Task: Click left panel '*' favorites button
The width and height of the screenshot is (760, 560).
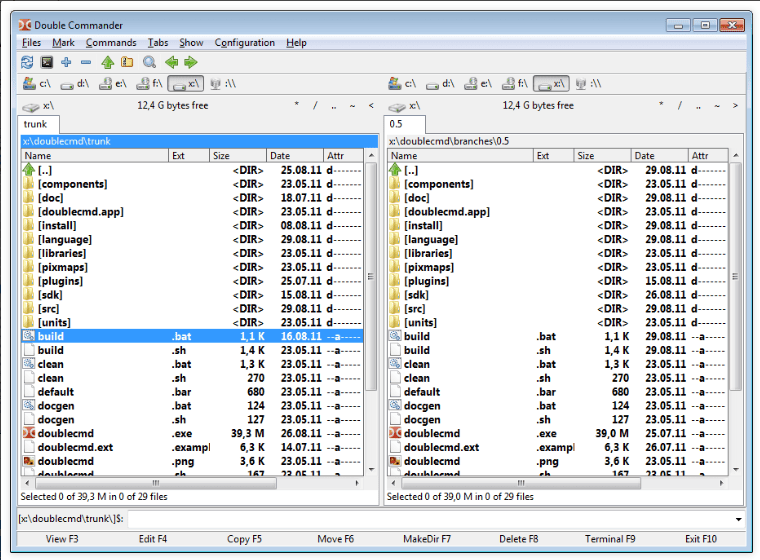Action: 297,105
